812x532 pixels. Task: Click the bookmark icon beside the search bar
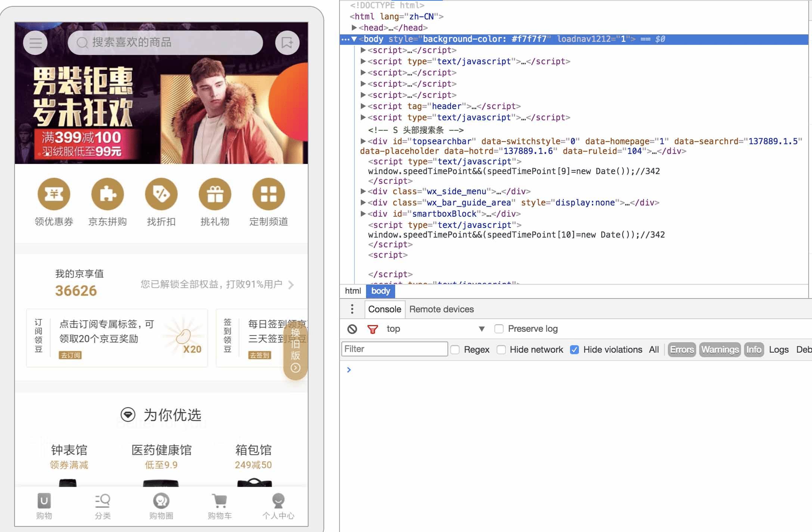[286, 43]
